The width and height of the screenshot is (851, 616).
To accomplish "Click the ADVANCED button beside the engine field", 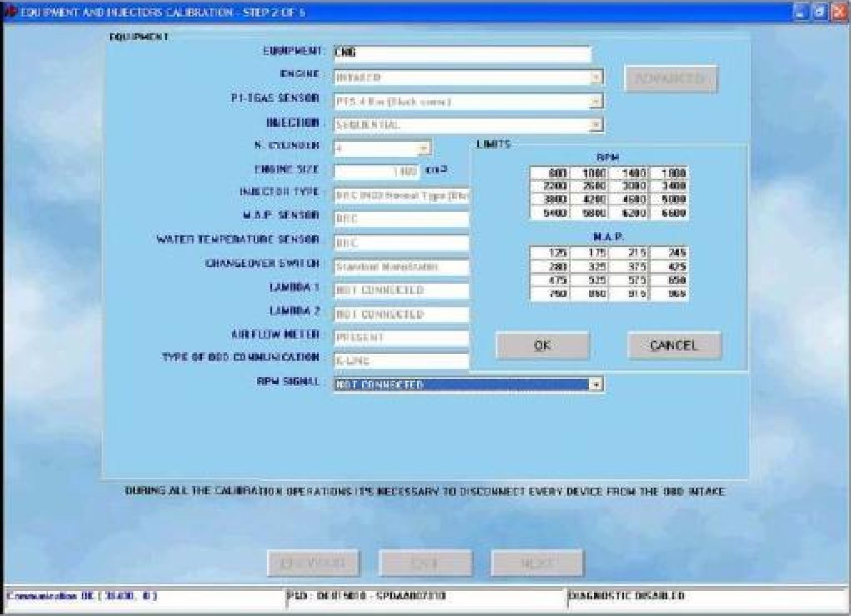I will [671, 79].
